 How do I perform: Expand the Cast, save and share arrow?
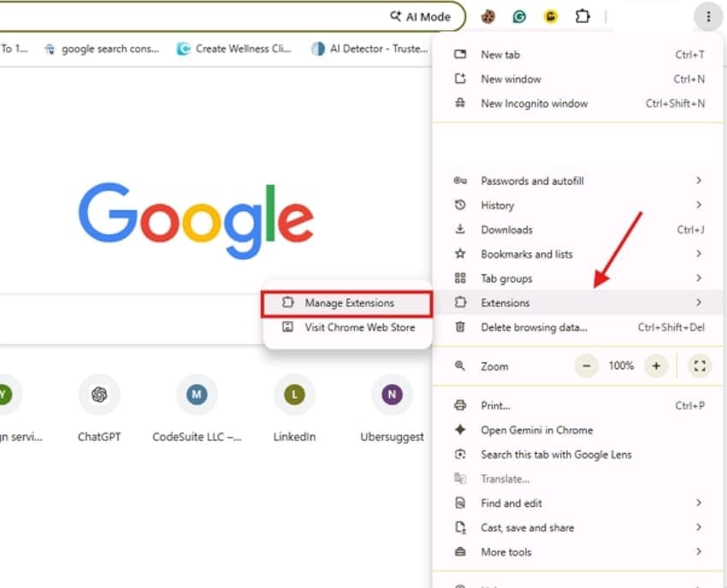click(x=698, y=527)
